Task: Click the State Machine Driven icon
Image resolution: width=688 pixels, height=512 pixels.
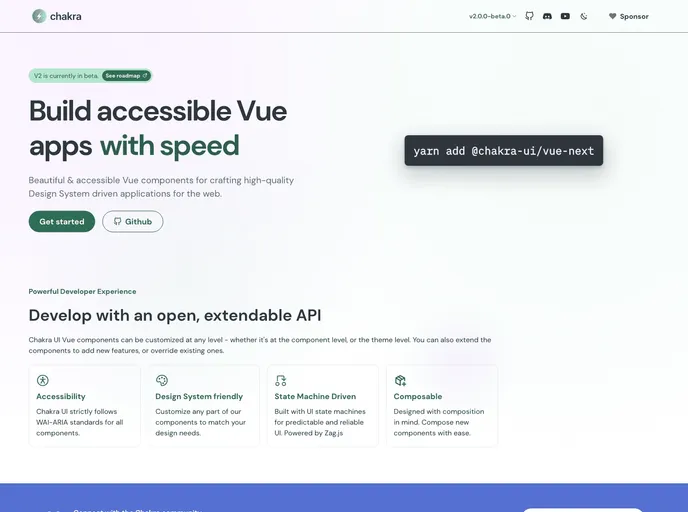Action: tap(281, 380)
